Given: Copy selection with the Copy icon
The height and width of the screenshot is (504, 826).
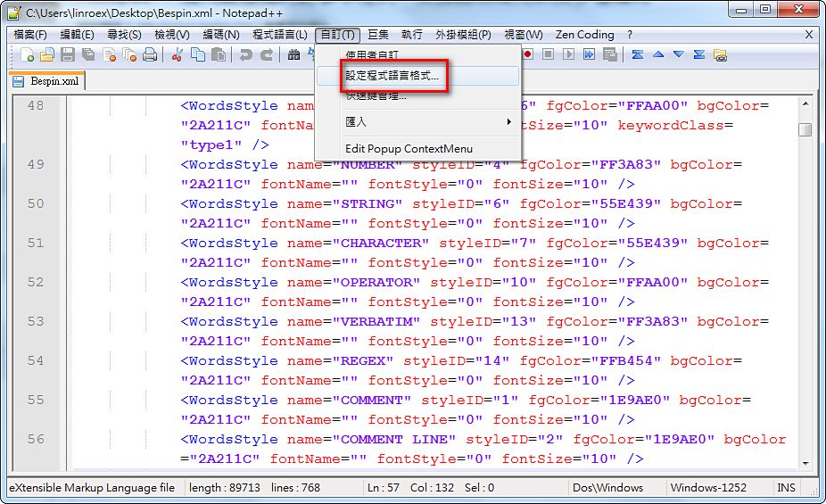Looking at the screenshot, I should 197,54.
